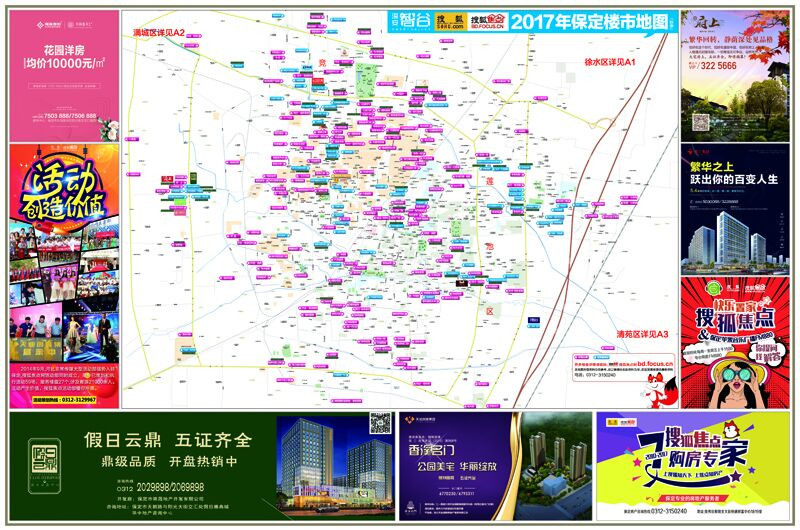Viewport: 800px width, 530px height.
Task: Click the QR code in 假日云鼎 ad
Action: tap(380, 423)
